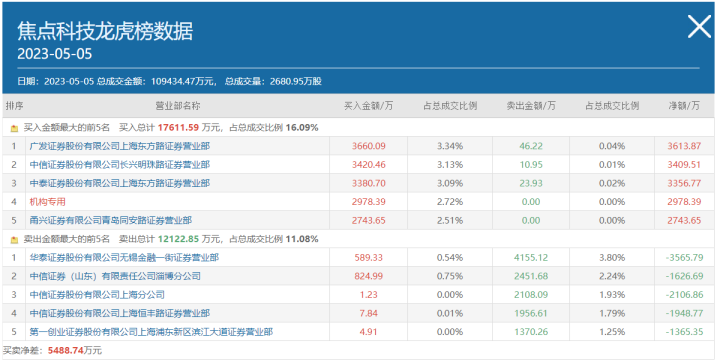Select the net amount -1365.35
The height and width of the screenshot is (363, 718).
pyautogui.click(x=684, y=331)
